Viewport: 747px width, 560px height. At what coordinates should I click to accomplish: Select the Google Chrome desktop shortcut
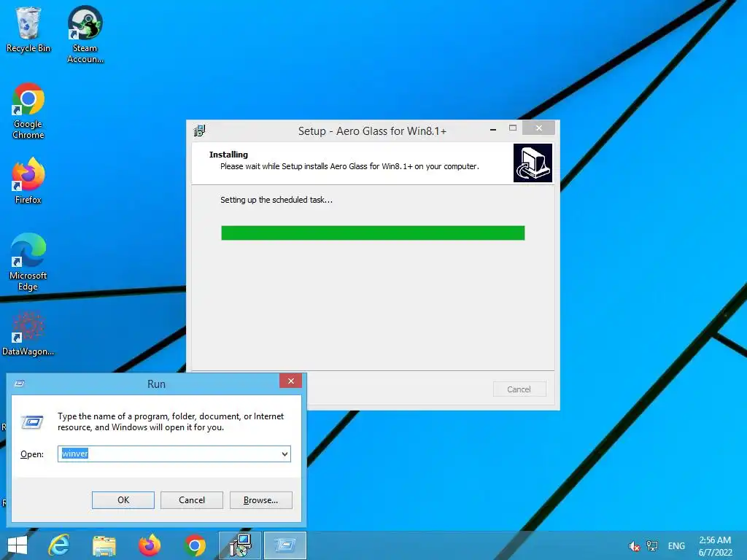[x=28, y=111]
